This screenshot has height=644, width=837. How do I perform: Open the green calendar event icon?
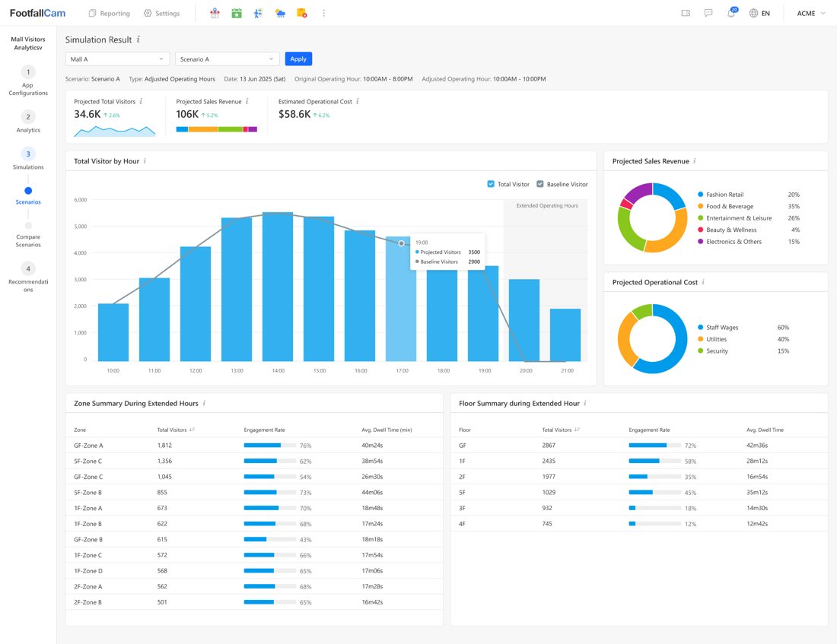pos(237,14)
